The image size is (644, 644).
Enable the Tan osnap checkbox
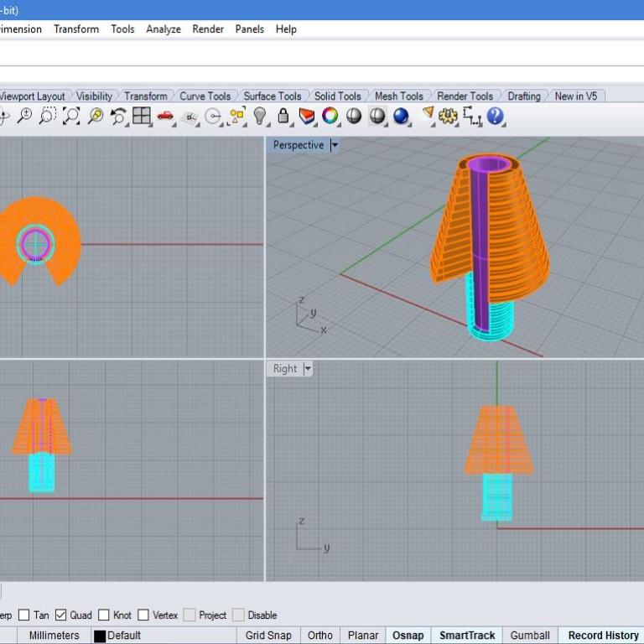pos(23,615)
